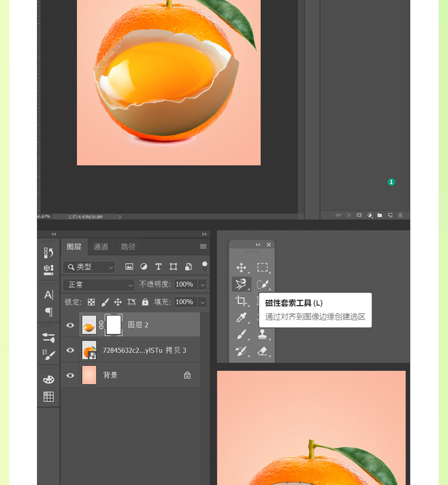Activate the Eyedropper tool

point(241,317)
